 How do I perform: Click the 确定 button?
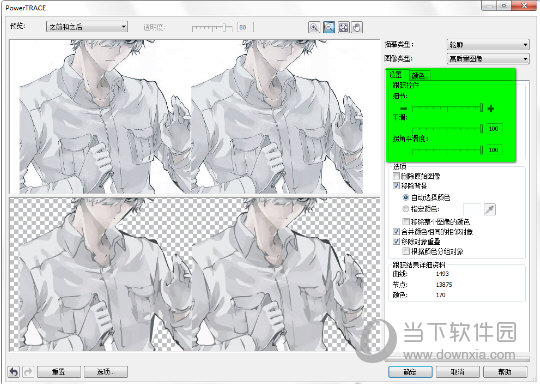point(410,372)
